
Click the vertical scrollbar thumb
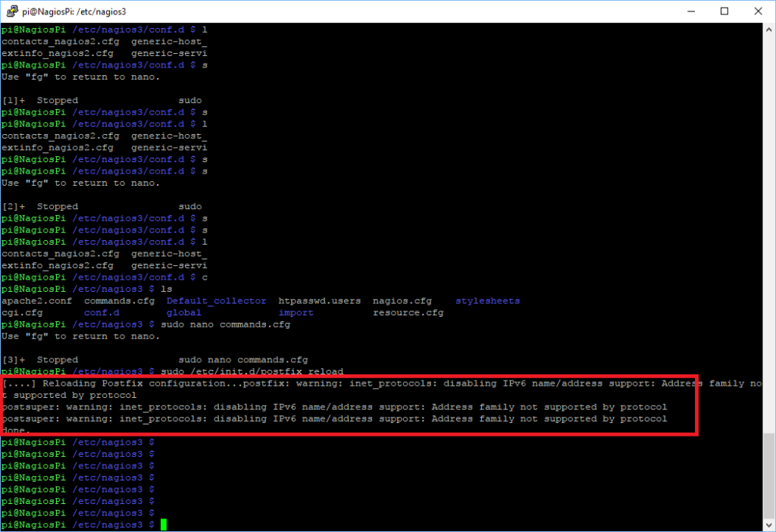pos(768,476)
